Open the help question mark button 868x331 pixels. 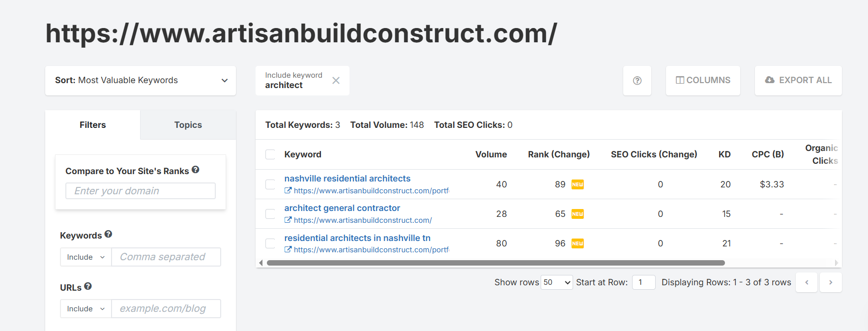637,81
